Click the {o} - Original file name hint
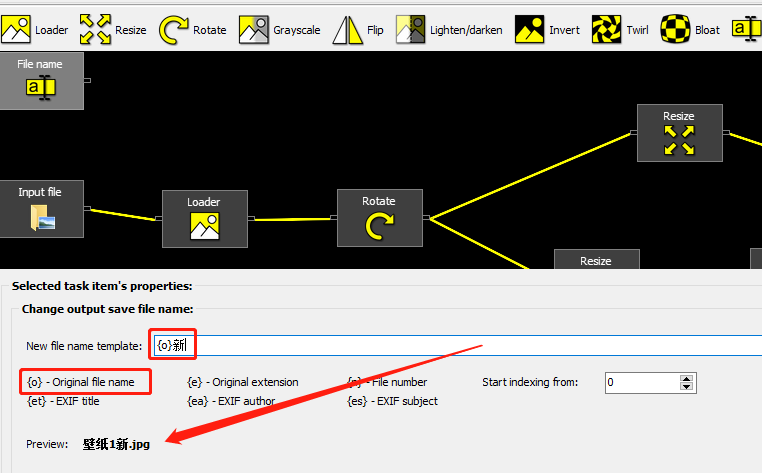 pyautogui.click(x=81, y=382)
